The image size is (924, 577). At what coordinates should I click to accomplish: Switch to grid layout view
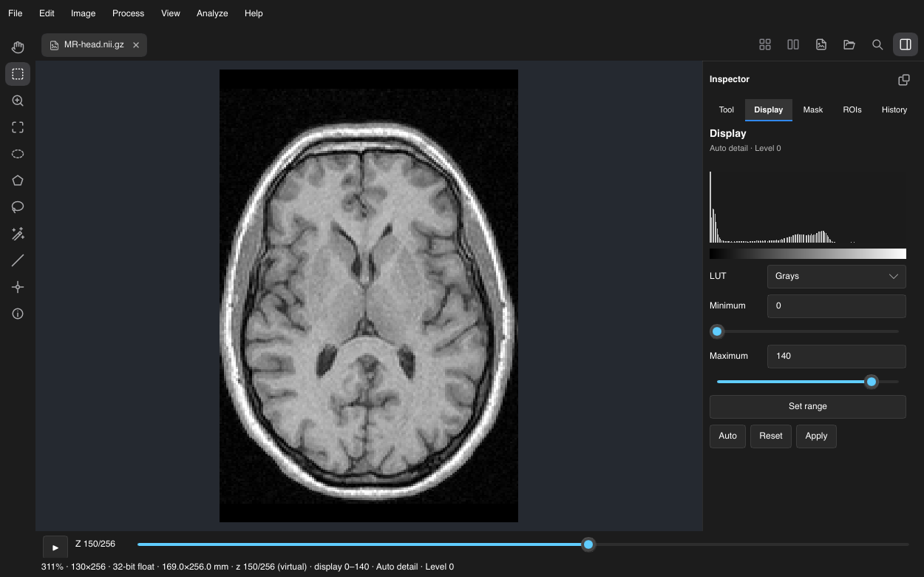tap(765, 44)
